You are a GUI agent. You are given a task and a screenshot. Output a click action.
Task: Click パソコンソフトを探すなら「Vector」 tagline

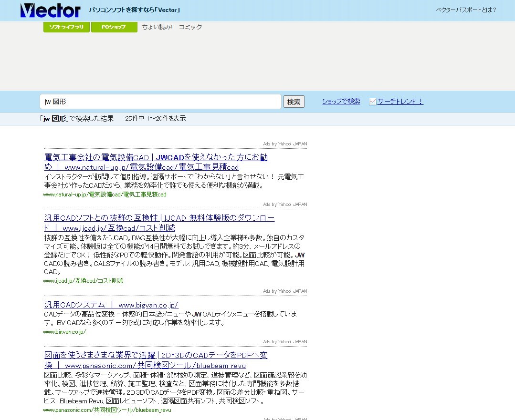(135, 10)
